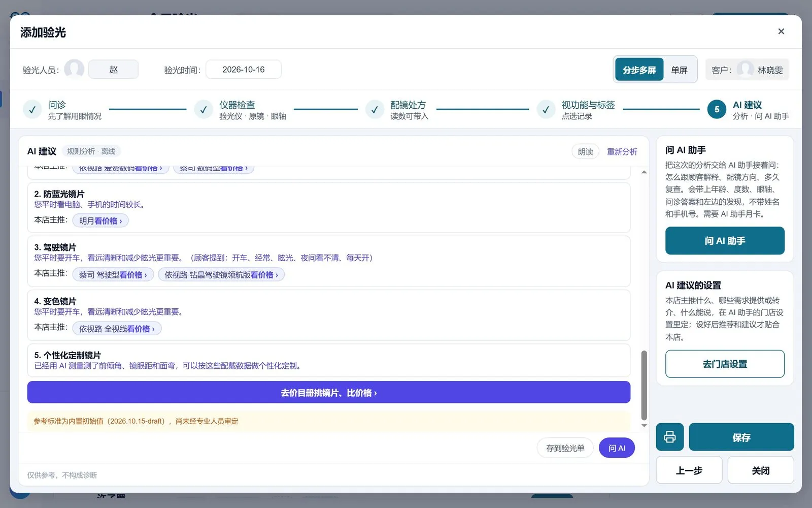Viewport: 812px width, 508px height.
Task: Open 蔡司 驾驶型 看价格 chip
Action: click(113, 275)
